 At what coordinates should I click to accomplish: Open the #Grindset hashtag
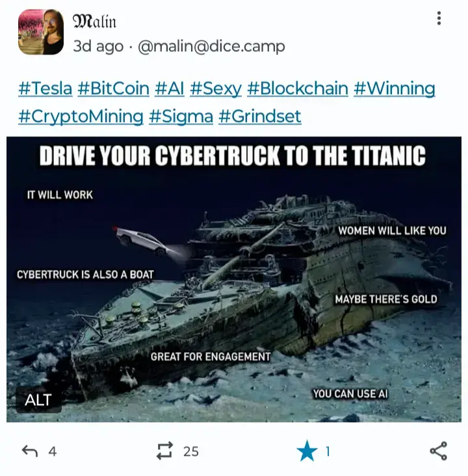coord(260,116)
